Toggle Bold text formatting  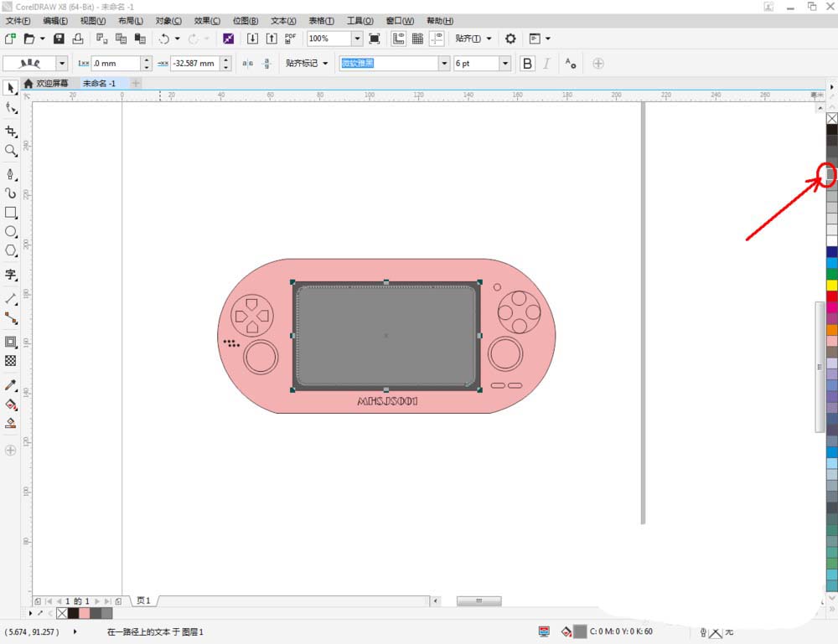pos(527,63)
